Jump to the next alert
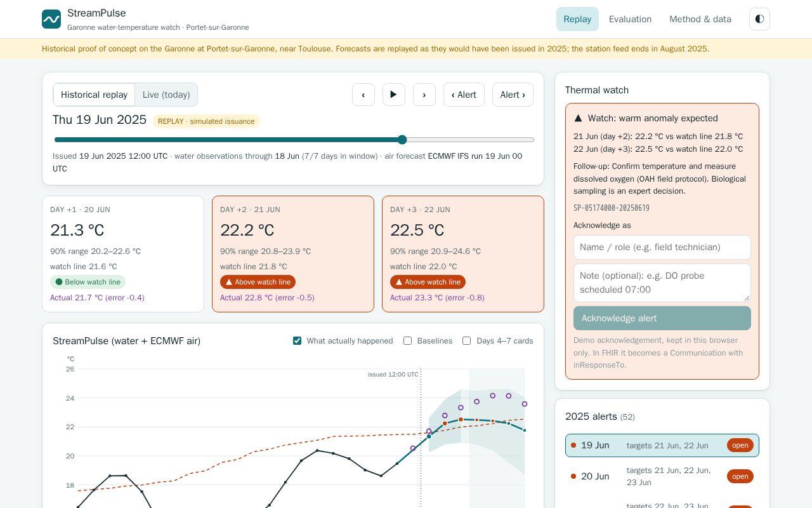Screen dimensions: 812x508 [x=513, y=95]
